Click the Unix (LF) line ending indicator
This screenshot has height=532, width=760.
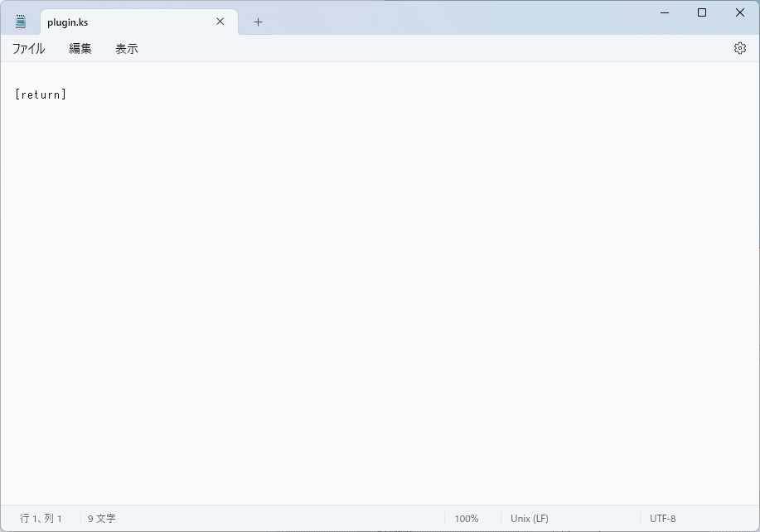point(530,519)
